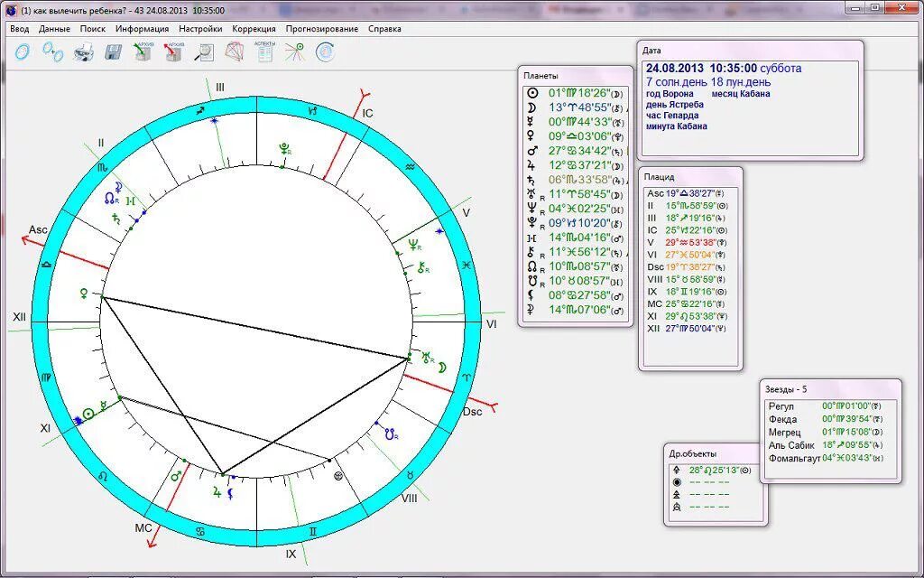This screenshot has width=924, height=578.
Task: Select Moon position 13°48'55" row
Action: (575, 107)
